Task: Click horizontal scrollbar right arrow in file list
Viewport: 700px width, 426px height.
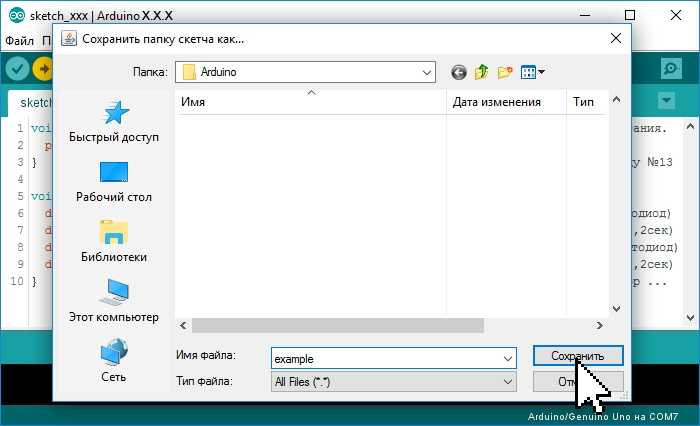Action: click(x=600, y=326)
